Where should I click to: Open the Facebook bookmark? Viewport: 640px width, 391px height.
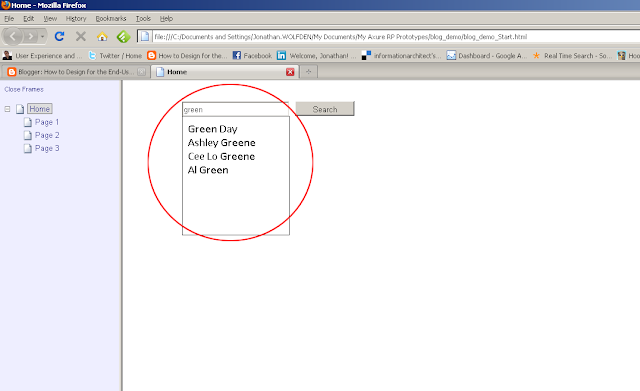(x=252, y=56)
